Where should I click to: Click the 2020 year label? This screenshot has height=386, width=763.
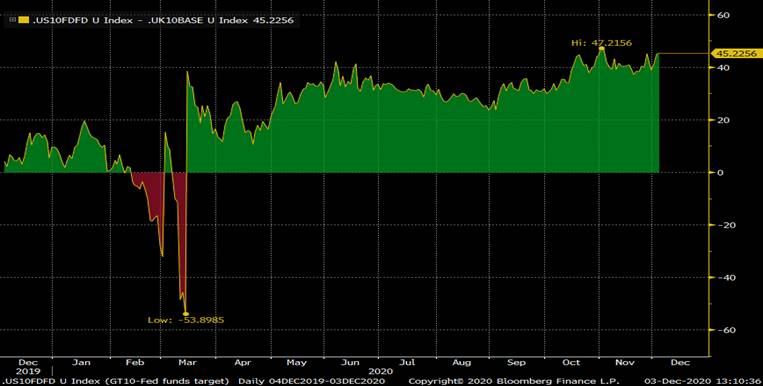pos(381,371)
